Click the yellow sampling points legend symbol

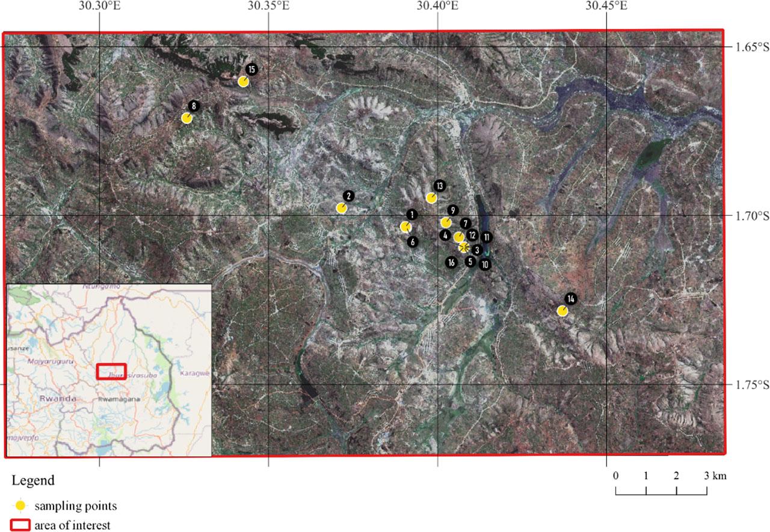click(x=20, y=506)
